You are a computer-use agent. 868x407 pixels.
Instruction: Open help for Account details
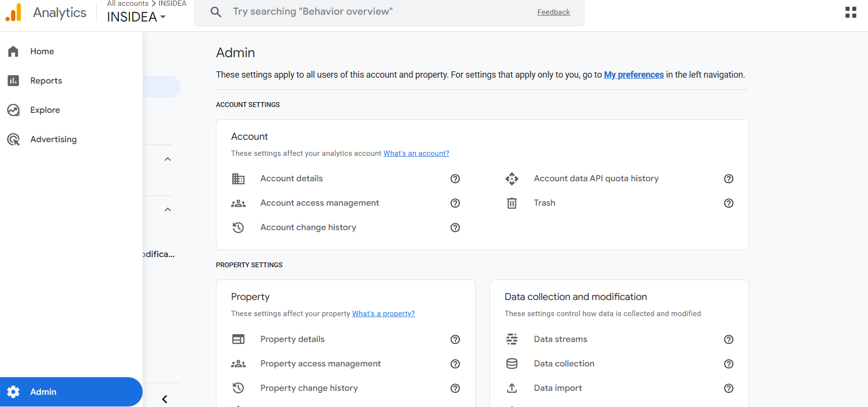coord(455,179)
